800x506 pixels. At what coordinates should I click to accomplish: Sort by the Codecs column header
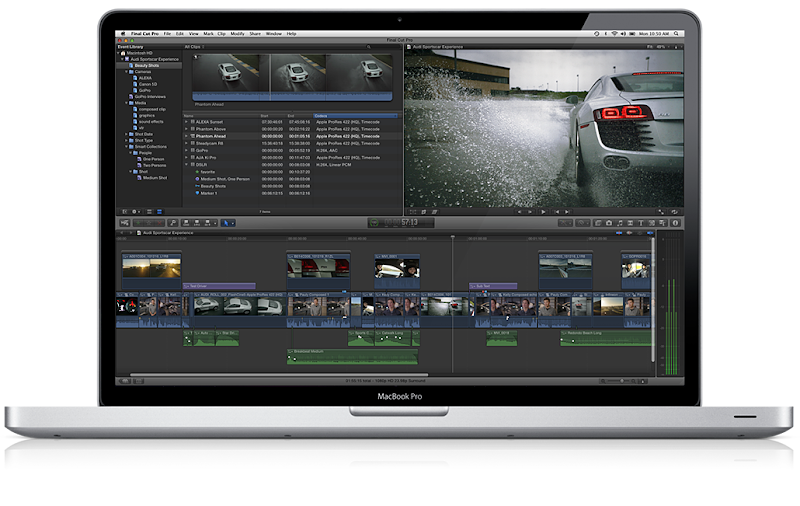[x=355, y=116]
